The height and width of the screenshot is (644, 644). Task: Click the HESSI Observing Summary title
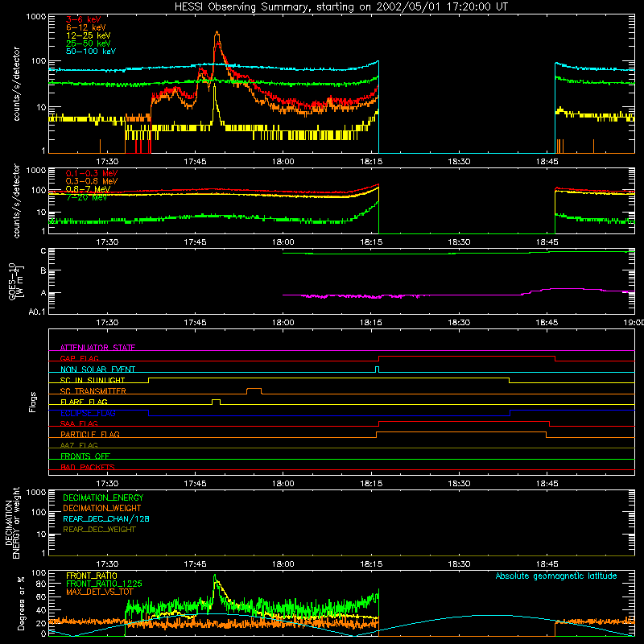pos(341,7)
